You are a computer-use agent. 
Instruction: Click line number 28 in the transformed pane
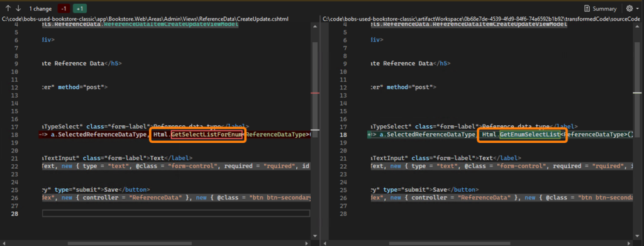coord(344,214)
